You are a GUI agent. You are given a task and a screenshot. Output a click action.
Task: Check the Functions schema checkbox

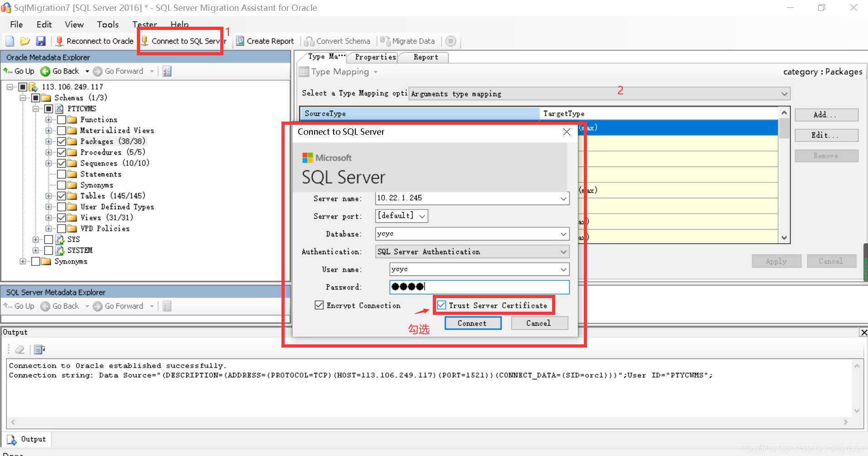(62, 119)
